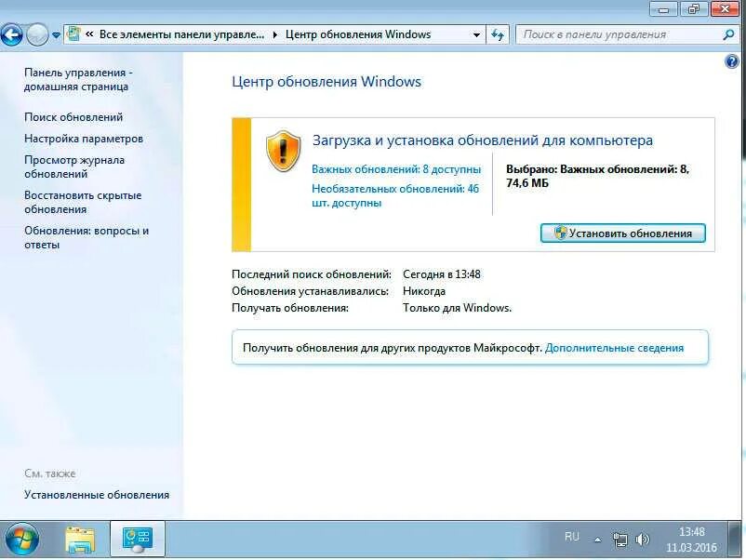Viewport: 746px width, 560px height.
Task: Click 'Установить обновления' button
Action: click(x=623, y=233)
